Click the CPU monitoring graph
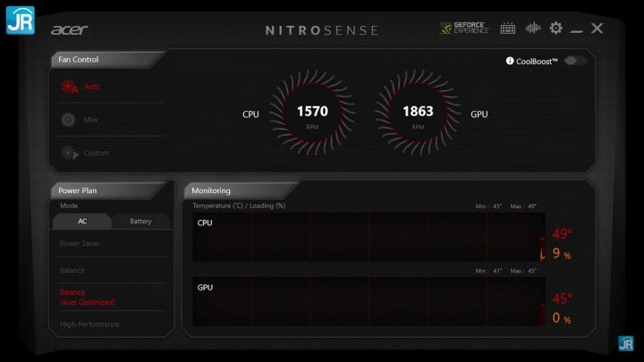Screen dimensions: 644x362 (369, 237)
